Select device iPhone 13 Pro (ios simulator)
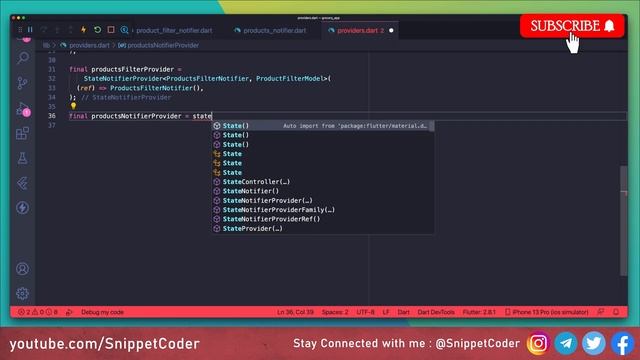640x360 pixels. pyautogui.click(x=547, y=312)
